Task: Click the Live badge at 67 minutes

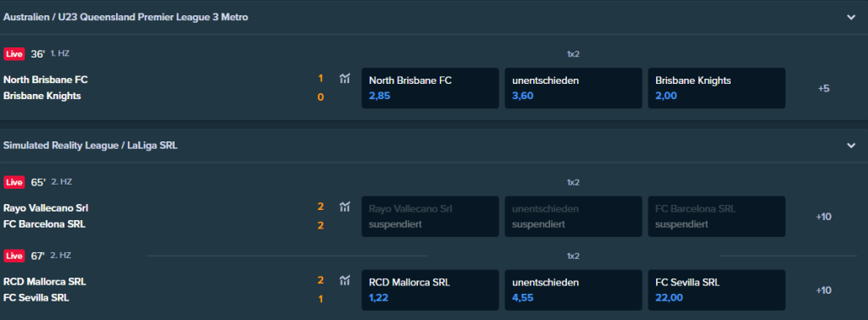Action: [x=14, y=256]
